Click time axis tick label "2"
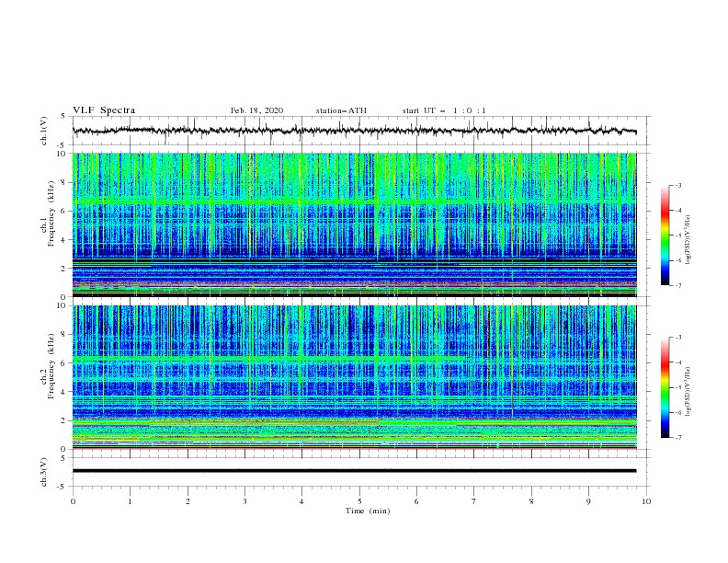This screenshot has height=563, width=728. (188, 501)
